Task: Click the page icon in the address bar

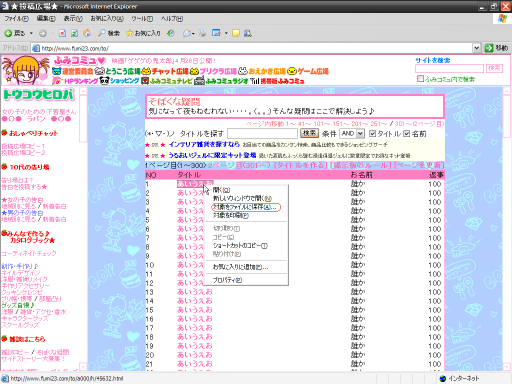Action: [36, 48]
